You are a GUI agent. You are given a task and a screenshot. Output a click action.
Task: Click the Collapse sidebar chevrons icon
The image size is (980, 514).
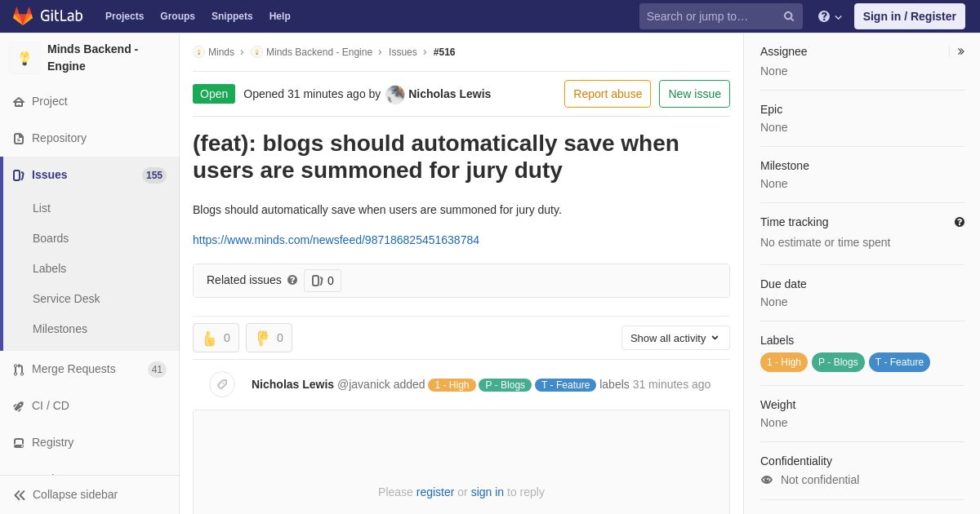coord(20,495)
